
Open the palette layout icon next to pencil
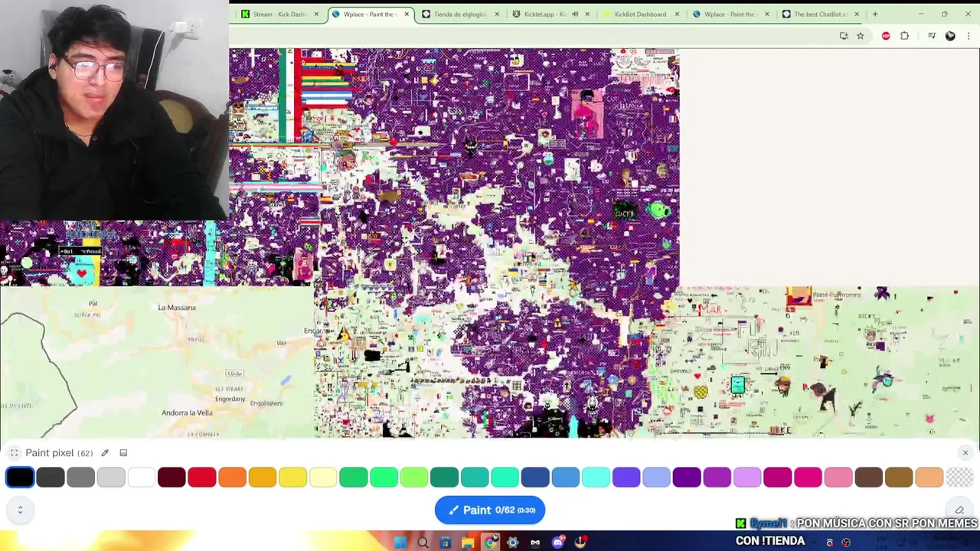(x=123, y=453)
